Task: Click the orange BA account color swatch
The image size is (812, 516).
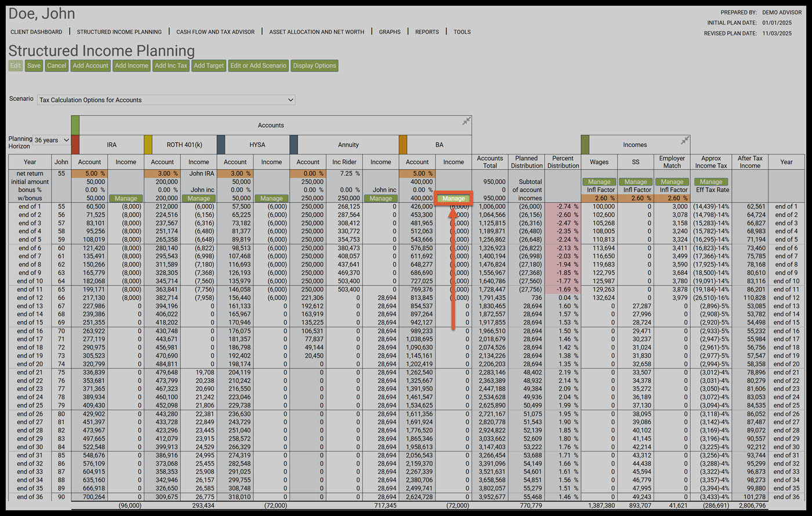Action: [403, 145]
